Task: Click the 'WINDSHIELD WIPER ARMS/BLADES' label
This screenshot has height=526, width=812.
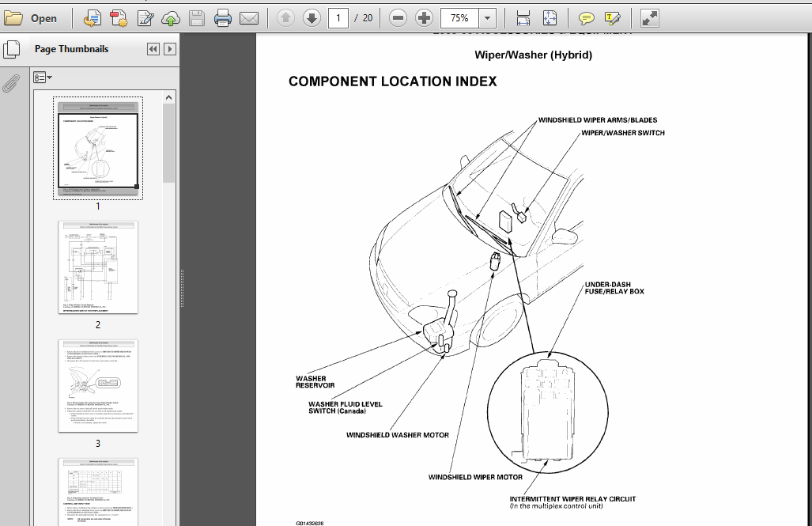Action: [598, 120]
